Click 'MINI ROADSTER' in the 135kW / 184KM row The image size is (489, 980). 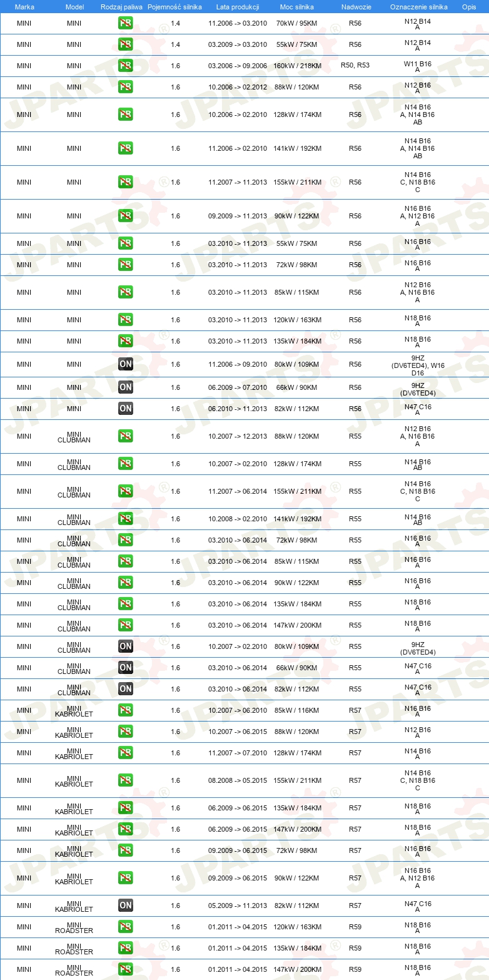74,949
